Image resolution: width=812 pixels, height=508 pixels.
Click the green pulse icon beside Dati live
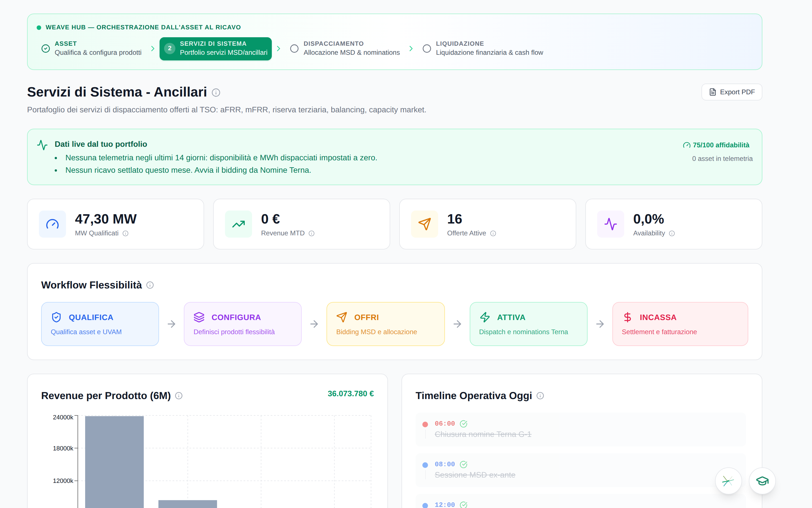point(42,145)
